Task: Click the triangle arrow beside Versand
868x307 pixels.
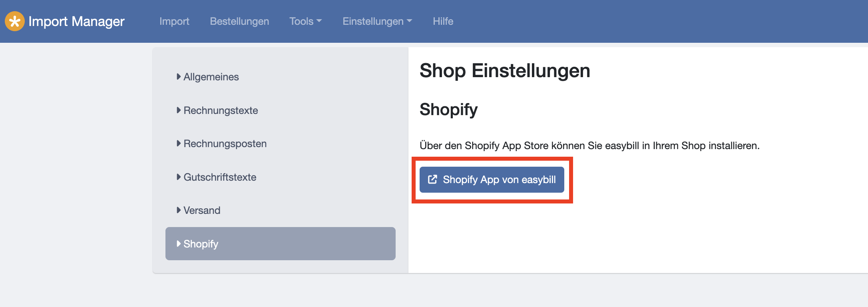Action: (179, 210)
